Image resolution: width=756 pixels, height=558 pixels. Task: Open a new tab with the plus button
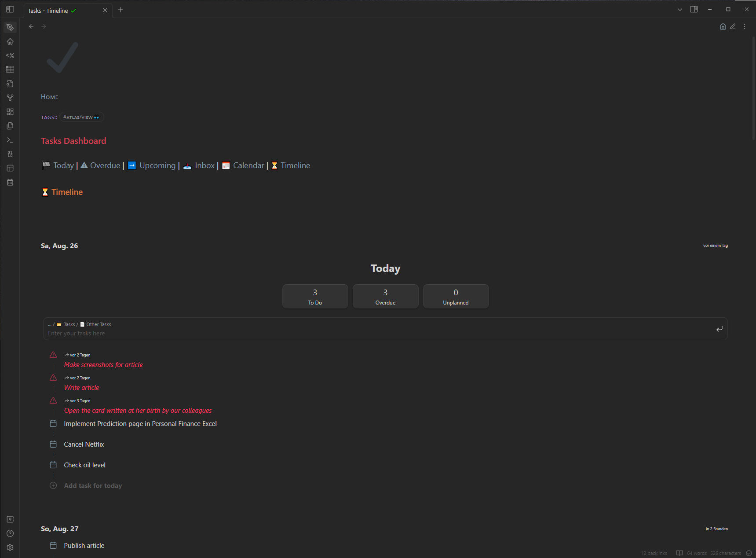(x=120, y=10)
